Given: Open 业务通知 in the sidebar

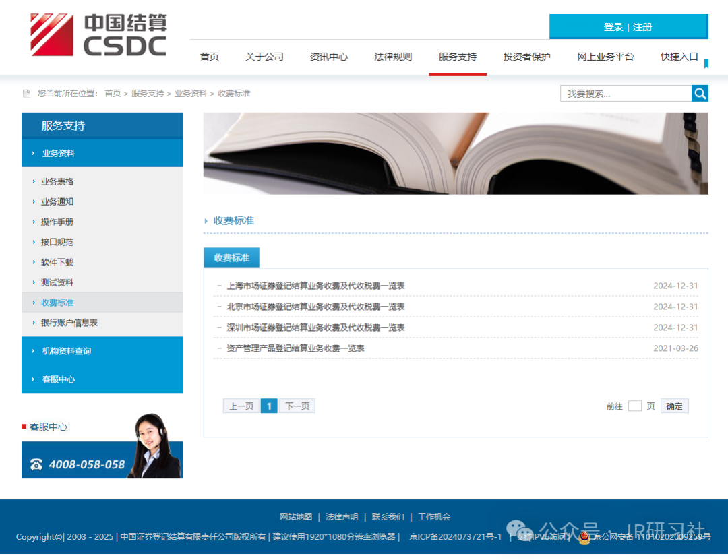Looking at the screenshot, I should pyautogui.click(x=57, y=201).
